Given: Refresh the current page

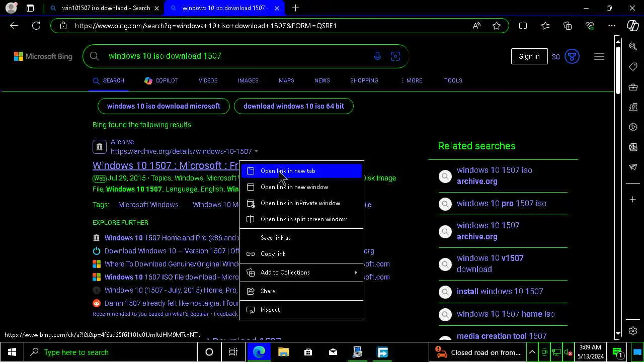Looking at the screenshot, I should (x=36, y=26).
